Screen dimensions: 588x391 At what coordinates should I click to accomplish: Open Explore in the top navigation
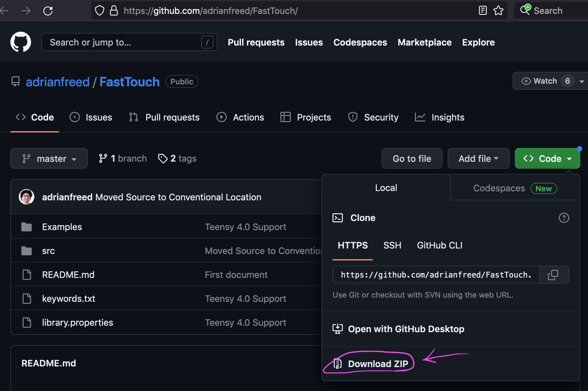478,42
